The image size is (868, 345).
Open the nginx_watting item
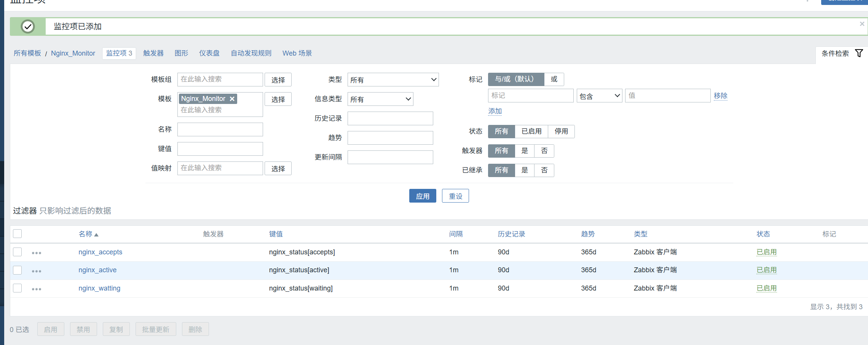pos(99,288)
